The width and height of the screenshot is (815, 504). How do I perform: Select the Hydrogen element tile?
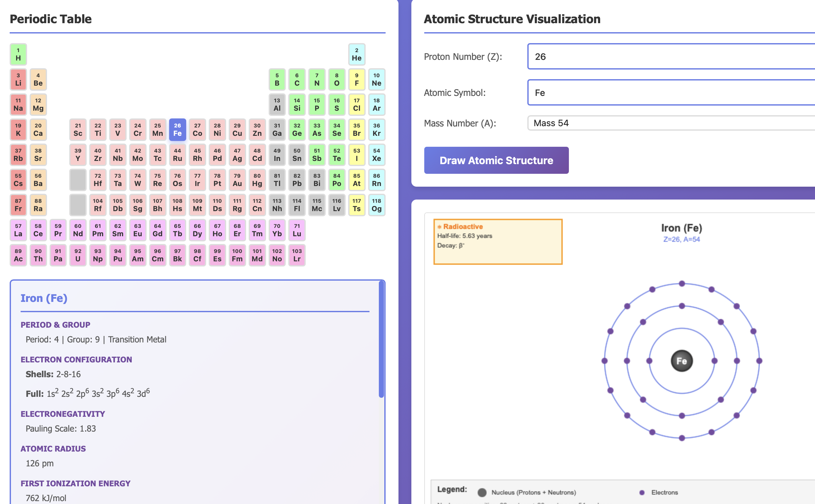(x=18, y=54)
